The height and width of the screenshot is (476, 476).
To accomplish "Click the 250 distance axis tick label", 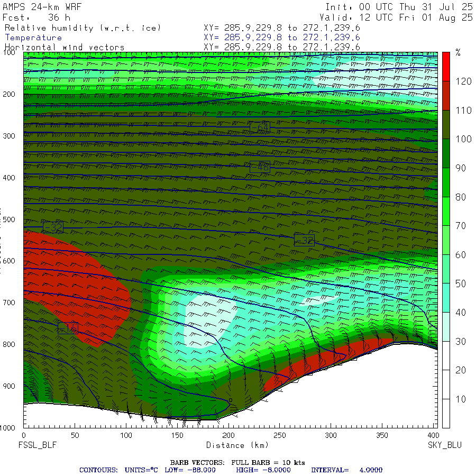I will 280,435.
